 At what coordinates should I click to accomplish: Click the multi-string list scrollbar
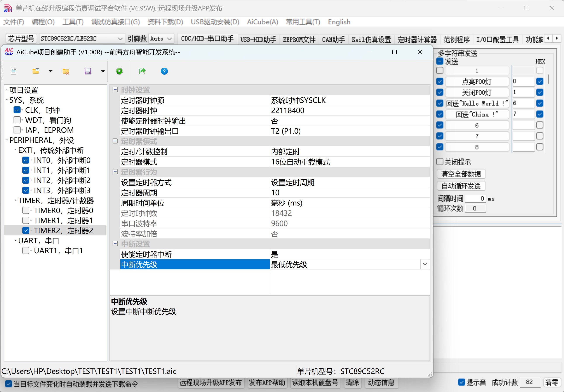(x=548, y=79)
